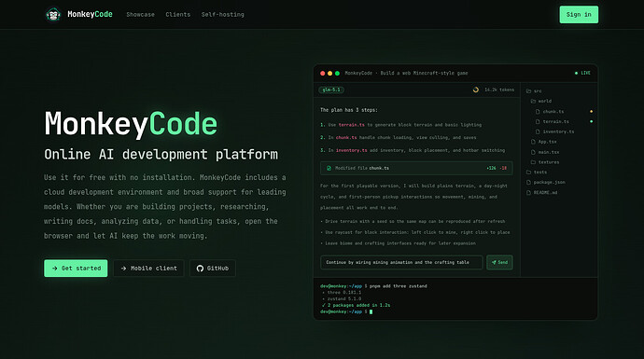Screen dimensions: 644x359
Task: Click the GitHub octocat icon
Action: (200, 269)
